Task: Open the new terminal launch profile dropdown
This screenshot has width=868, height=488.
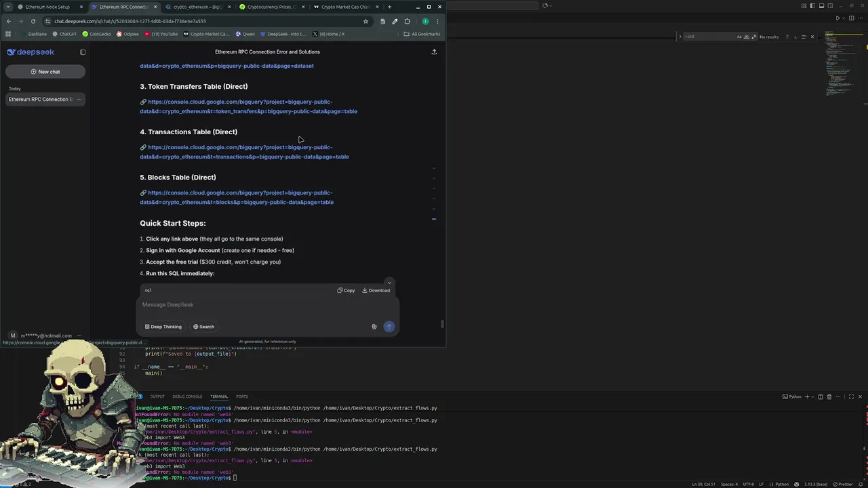Action: point(812,396)
